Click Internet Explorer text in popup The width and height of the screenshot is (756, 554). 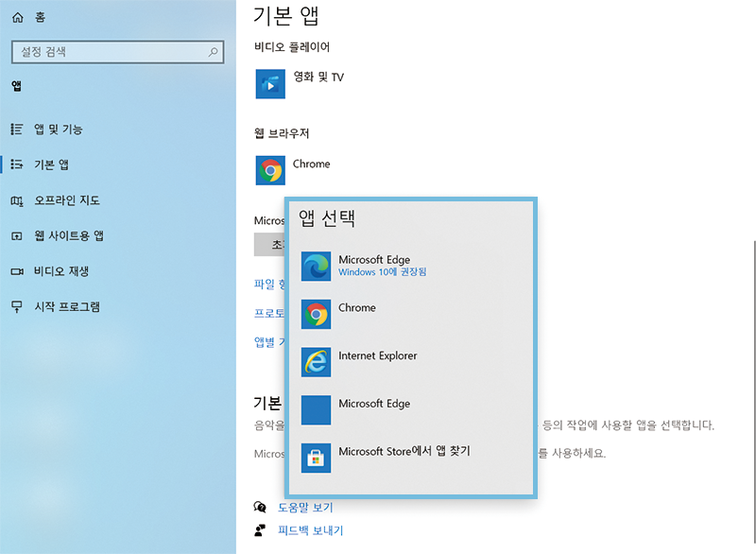tap(377, 355)
